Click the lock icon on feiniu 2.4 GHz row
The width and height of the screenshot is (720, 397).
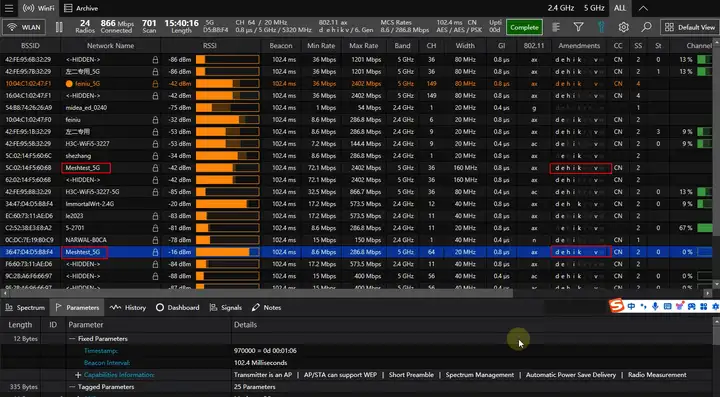(x=155, y=119)
